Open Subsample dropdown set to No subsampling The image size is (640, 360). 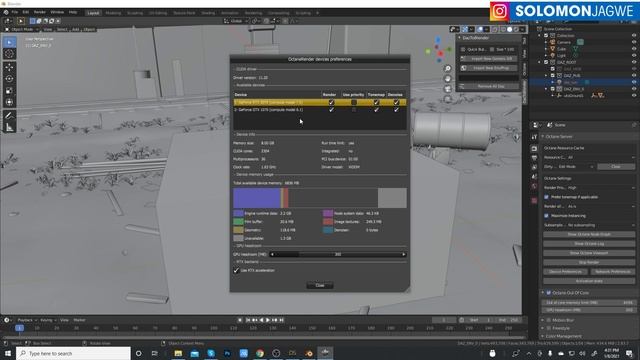pos(602,225)
